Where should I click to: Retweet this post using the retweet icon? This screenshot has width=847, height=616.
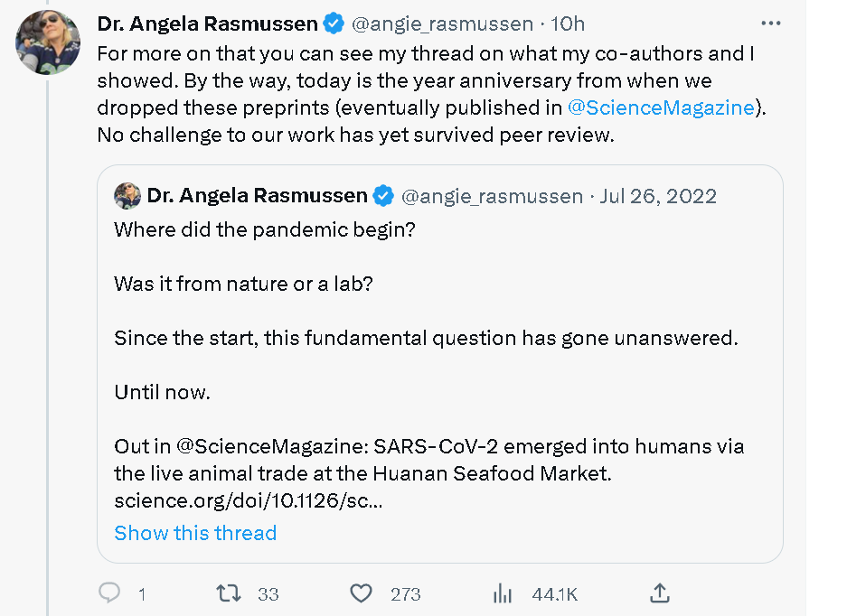coord(230,593)
